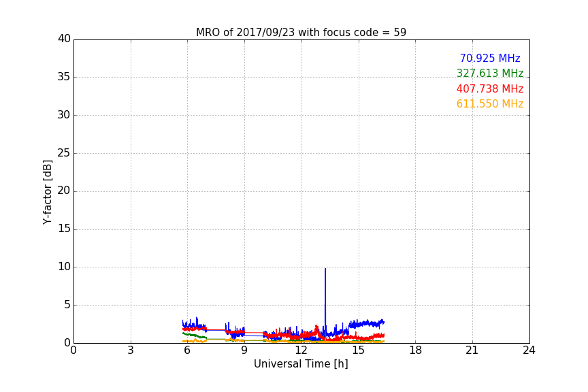Click the y-axis tick label 10
Screen dimensions: 588x392
point(64,267)
